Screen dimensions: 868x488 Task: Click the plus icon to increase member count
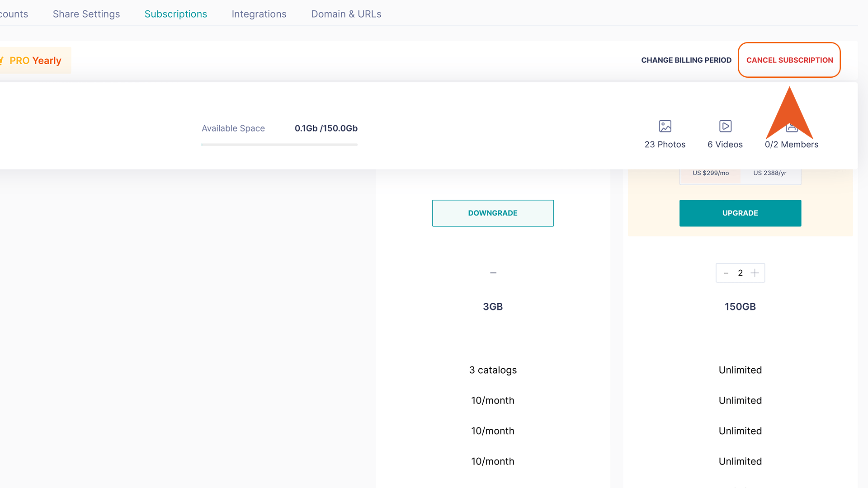(x=755, y=273)
